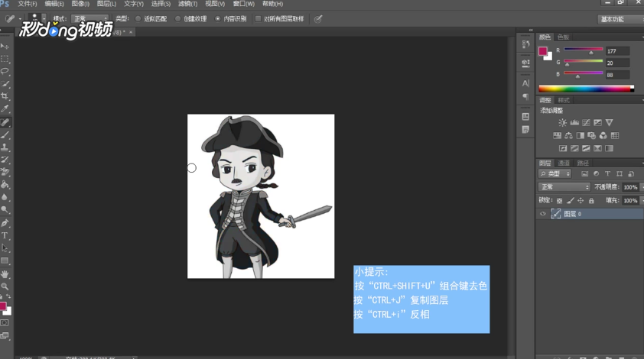Toggle lock all padlock icon
The height and width of the screenshot is (359, 644).
click(x=591, y=201)
